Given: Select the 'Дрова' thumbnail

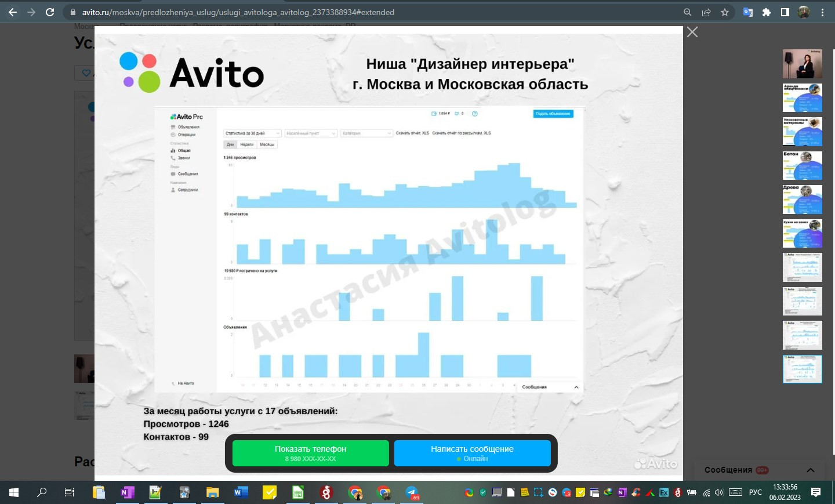Looking at the screenshot, I should click(x=803, y=200).
